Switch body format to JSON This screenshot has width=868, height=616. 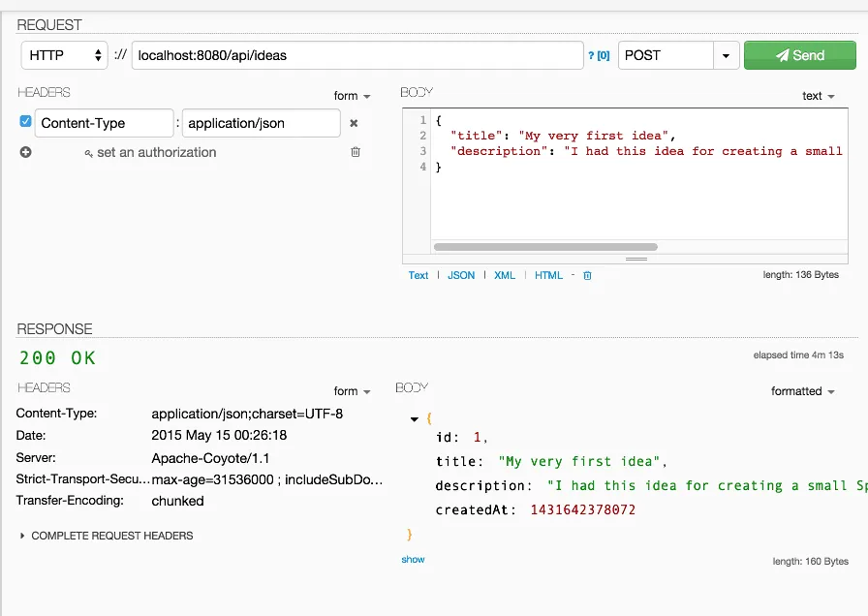461,275
